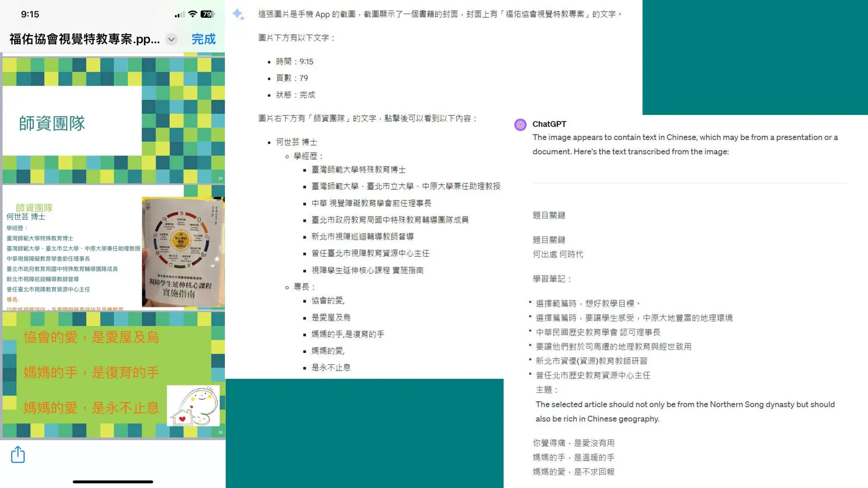
Task: Click the book cover photo 實施指南
Action: pos(183,252)
